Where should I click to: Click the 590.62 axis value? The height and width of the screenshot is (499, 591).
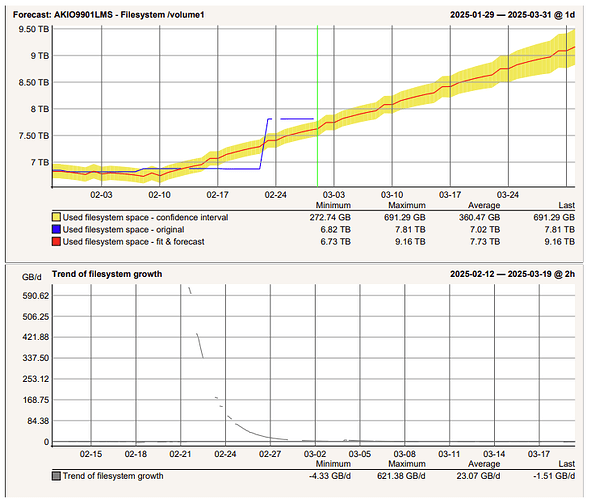(x=36, y=296)
